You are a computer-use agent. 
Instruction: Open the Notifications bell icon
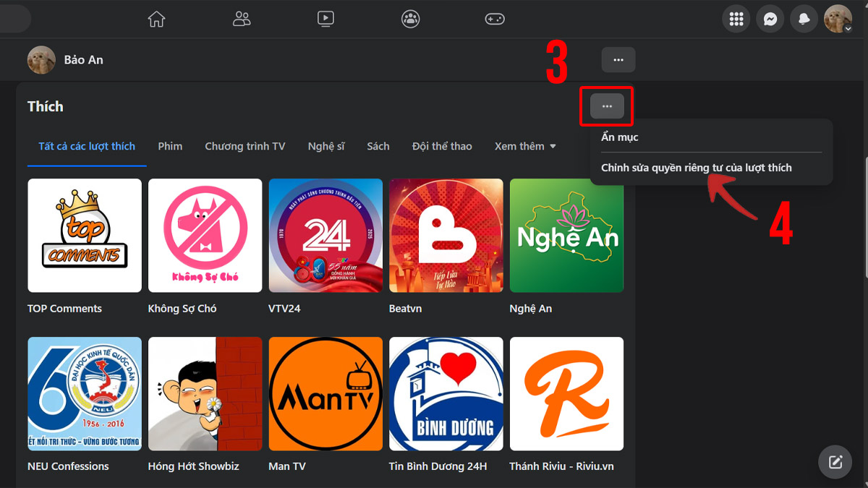[804, 20]
